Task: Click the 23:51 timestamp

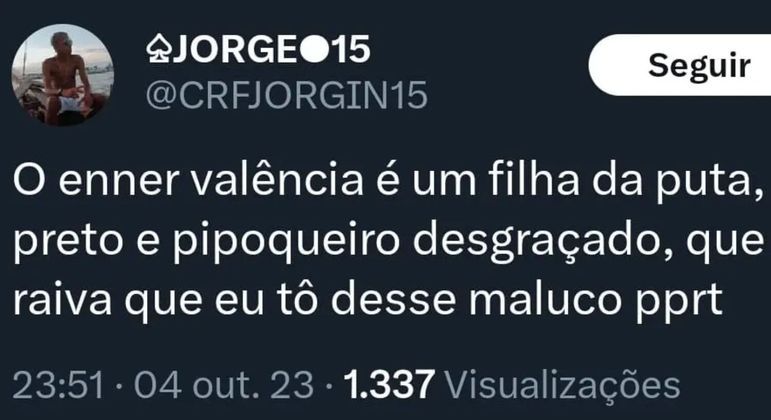Action: 59,385
